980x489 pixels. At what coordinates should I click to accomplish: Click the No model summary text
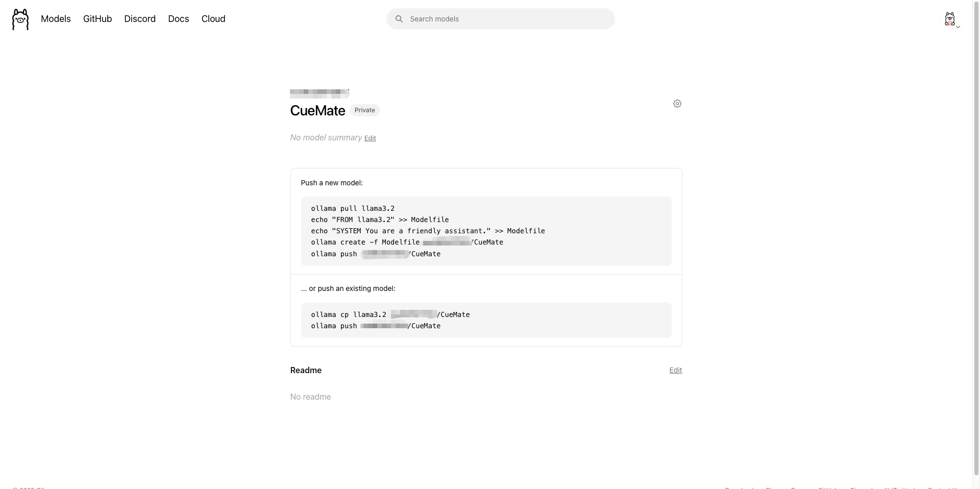(326, 138)
